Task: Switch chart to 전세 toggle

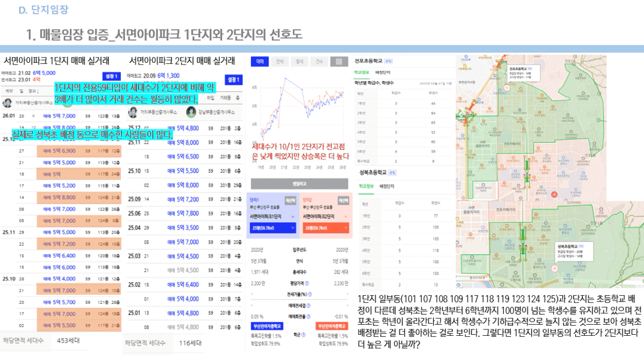Action: tap(279, 61)
